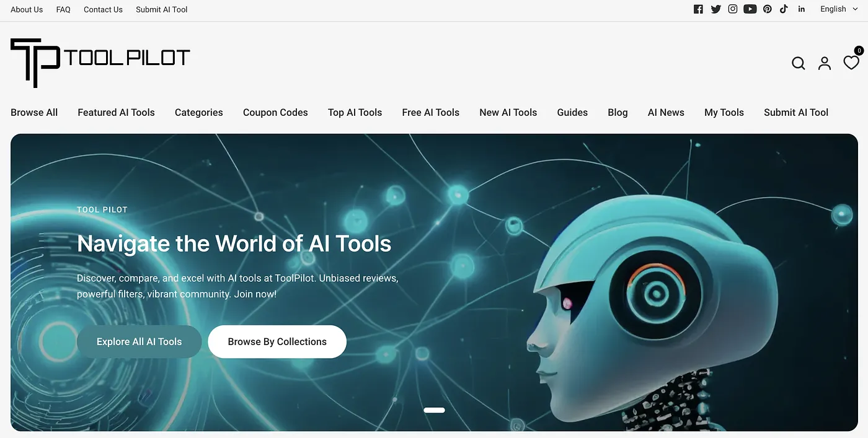The image size is (868, 438).
Task: Click Submit AI Tool in main navigation
Action: (796, 112)
